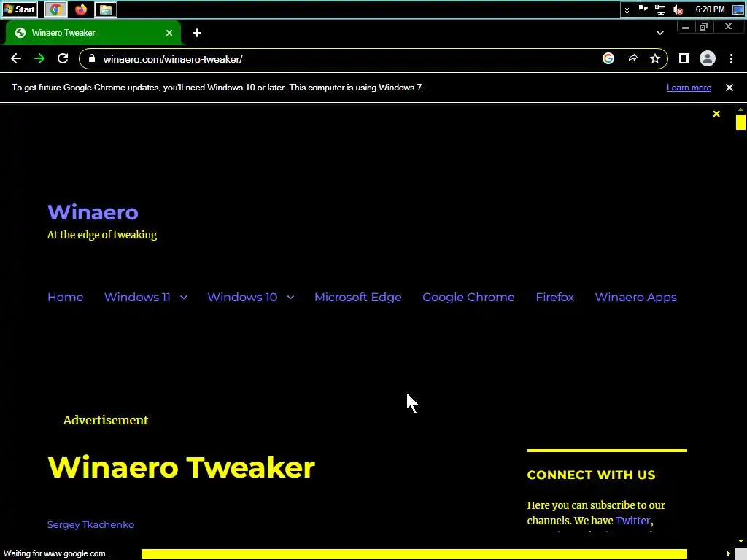Close the yellow X ad banner
Screen dimensions: 747x560
[716, 114]
